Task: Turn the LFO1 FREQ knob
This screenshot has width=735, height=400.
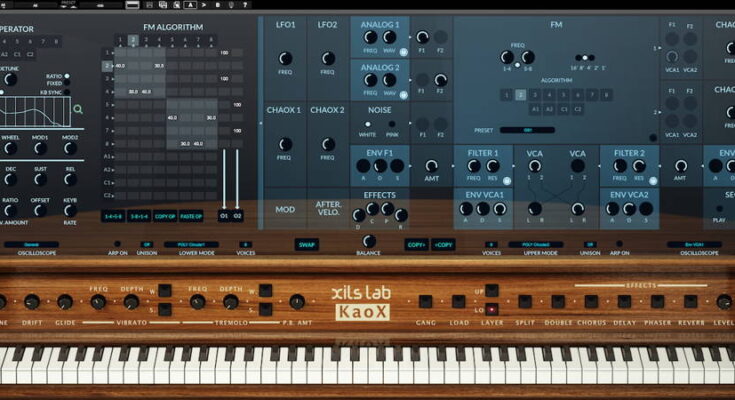Action: pos(284,58)
